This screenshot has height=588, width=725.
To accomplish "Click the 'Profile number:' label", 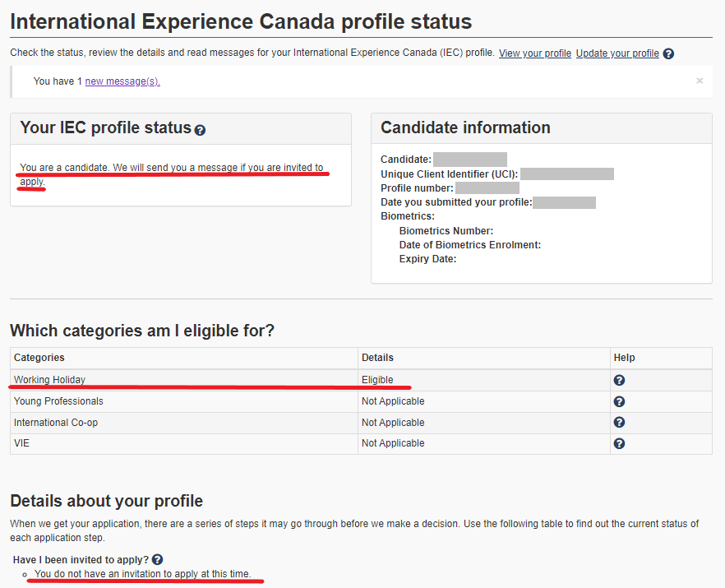I will pyautogui.click(x=417, y=188).
